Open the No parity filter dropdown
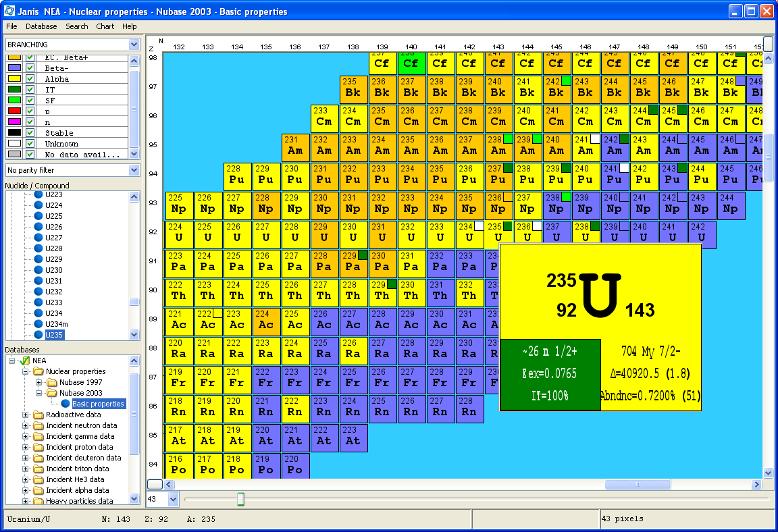Screen dimensions: 778x532 pyautogui.click(x=134, y=170)
